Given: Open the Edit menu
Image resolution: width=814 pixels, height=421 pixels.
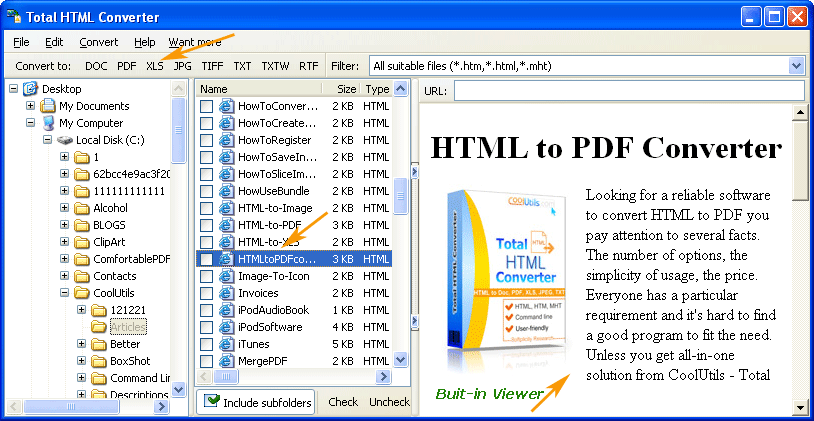Looking at the screenshot, I should (x=54, y=42).
